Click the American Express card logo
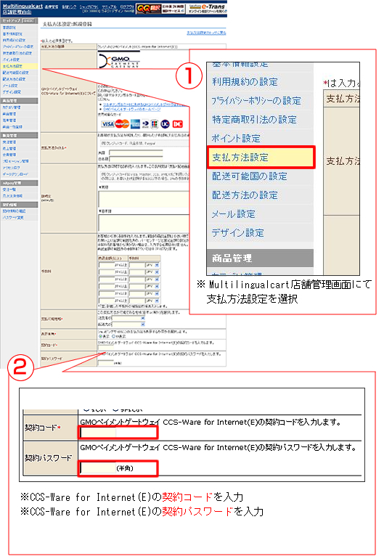This screenshot has height=559, width=392. pyautogui.click(x=135, y=123)
